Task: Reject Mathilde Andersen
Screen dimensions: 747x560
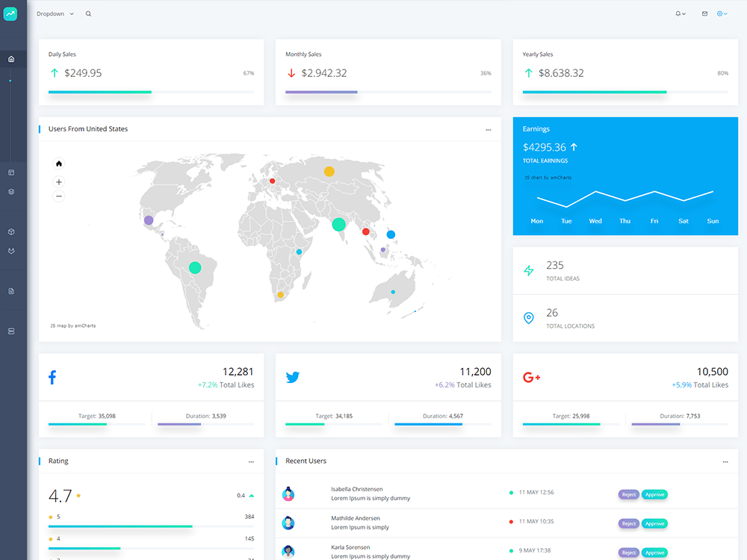Action: pos(629,523)
